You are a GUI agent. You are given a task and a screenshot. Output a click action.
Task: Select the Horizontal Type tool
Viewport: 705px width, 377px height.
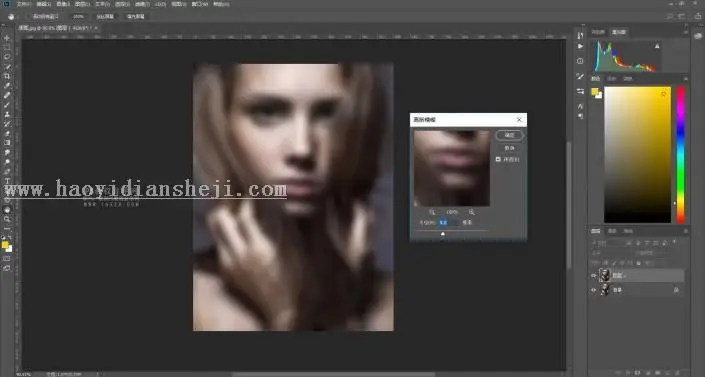(x=7, y=181)
